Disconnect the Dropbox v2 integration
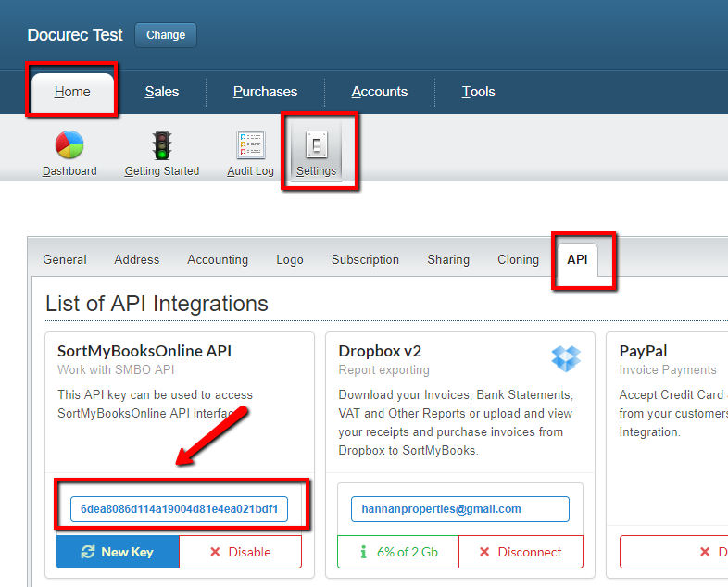 521,552
